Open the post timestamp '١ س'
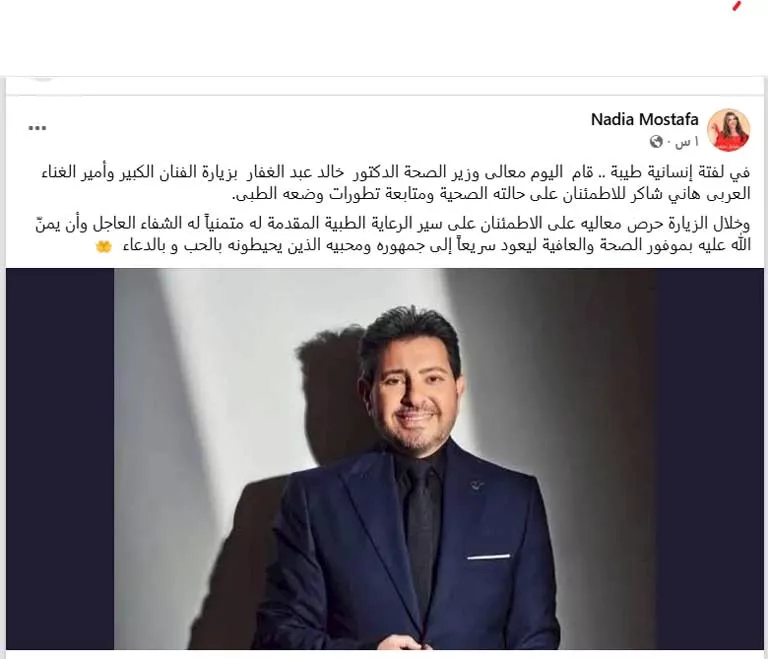This screenshot has width=768, height=659. pyautogui.click(x=687, y=142)
